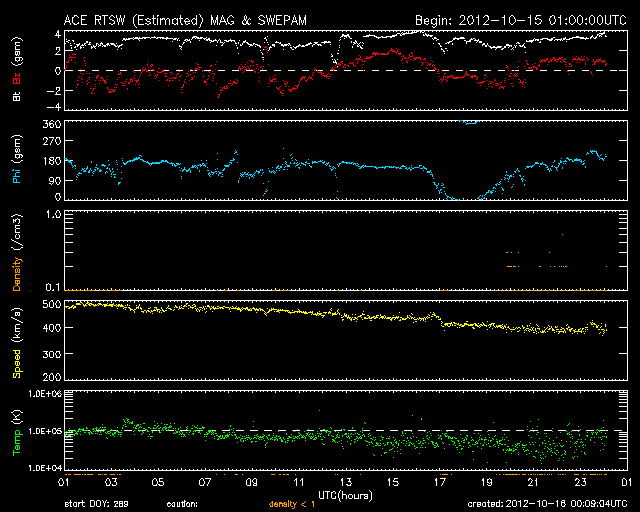
Task: Click the '300' tick label on Speed axis
Action: click(x=52, y=354)
